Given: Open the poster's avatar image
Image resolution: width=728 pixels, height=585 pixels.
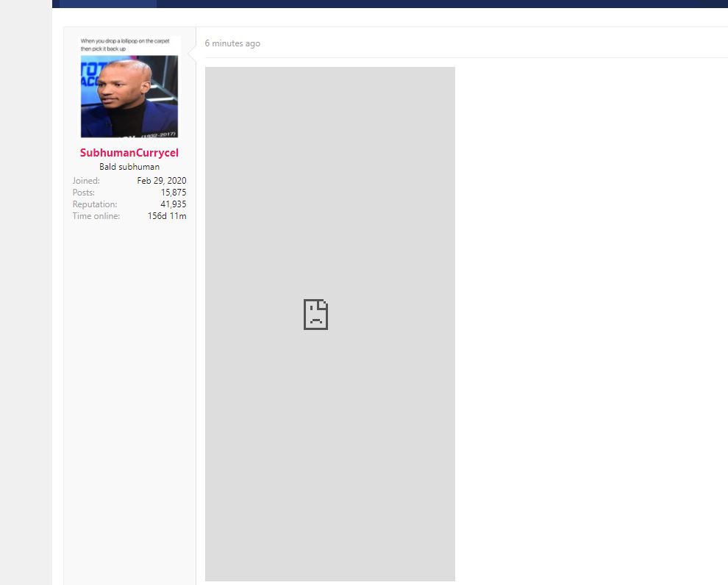Looking at the screenshot, I should (129, 96).
